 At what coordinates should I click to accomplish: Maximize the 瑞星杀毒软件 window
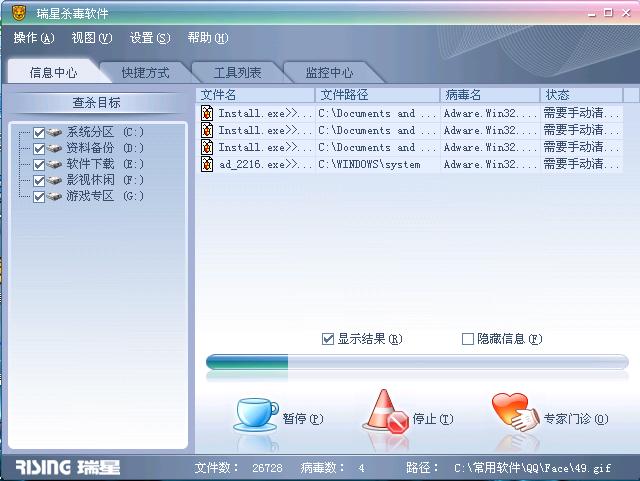(609, 13)
